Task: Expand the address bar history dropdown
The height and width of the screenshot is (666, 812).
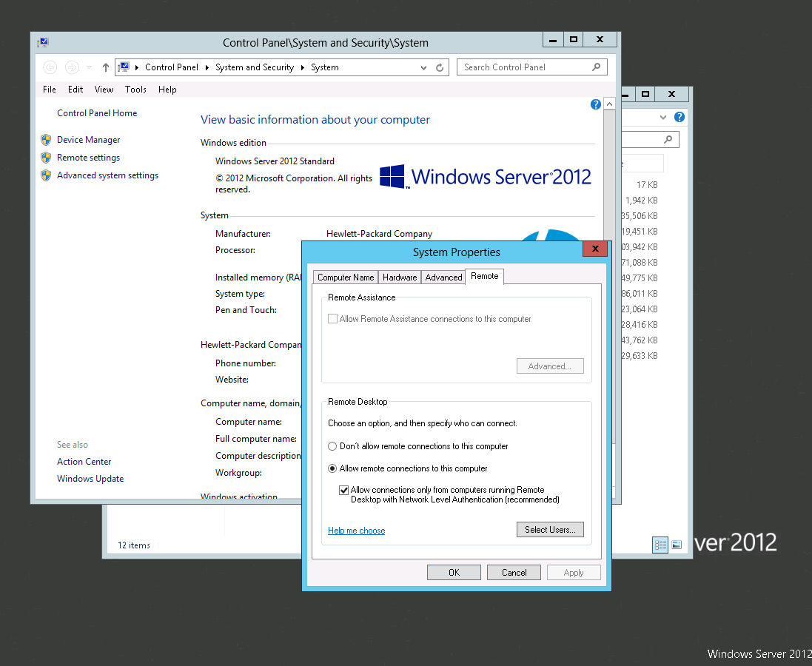Action: (423, 67)
